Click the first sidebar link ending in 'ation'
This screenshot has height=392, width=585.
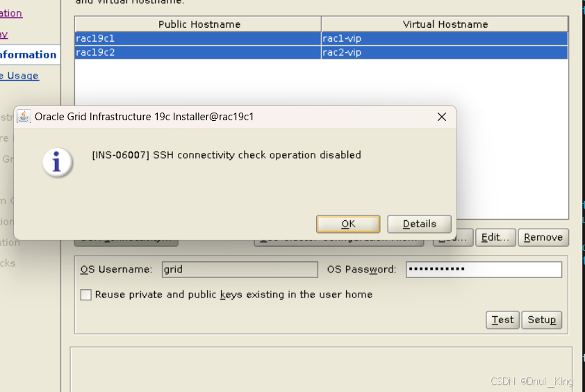[x=11, y=13]
